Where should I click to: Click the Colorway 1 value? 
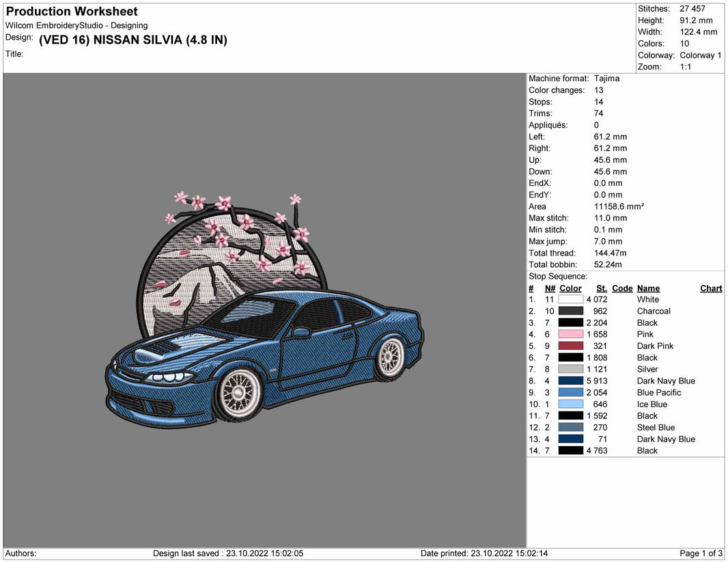pyautogui.click(x=701, y=55)
